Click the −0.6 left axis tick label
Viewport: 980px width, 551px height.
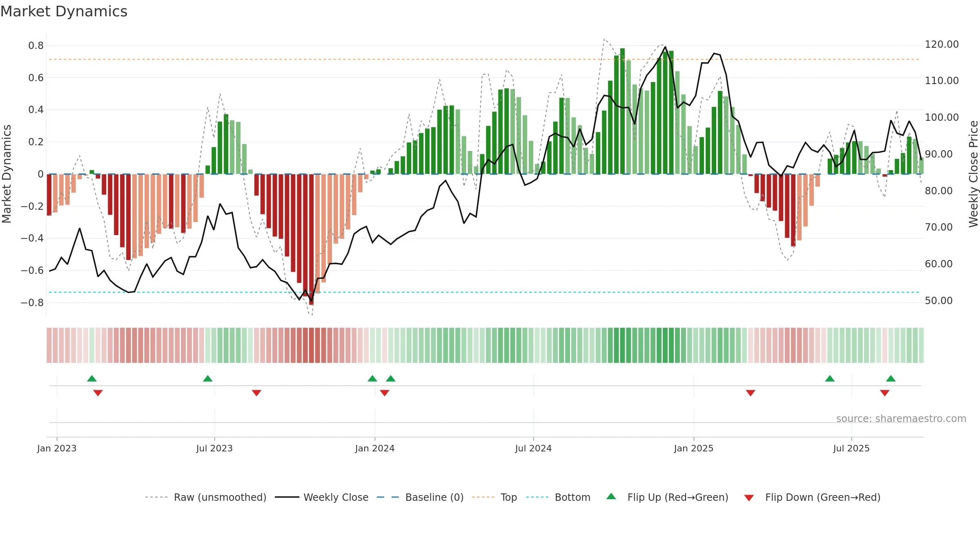32,270
